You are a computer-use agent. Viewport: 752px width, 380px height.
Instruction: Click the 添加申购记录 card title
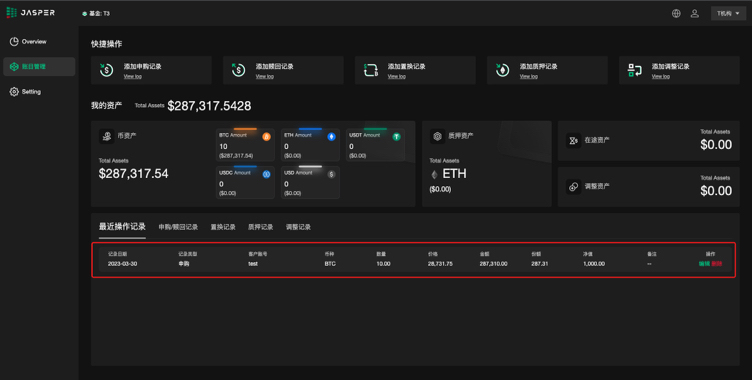pyautogui.click(x=142, y=67)
